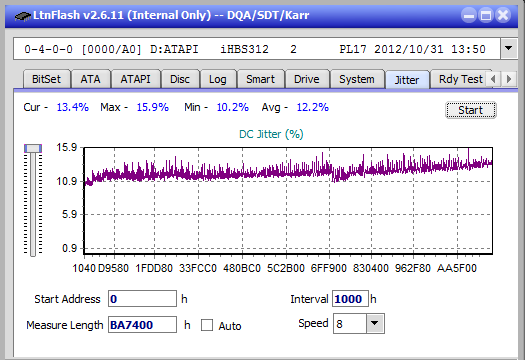Viewport: 525px width, 360px height.
Task: Switch to the BitSet tab
Action: coord(47,79)
